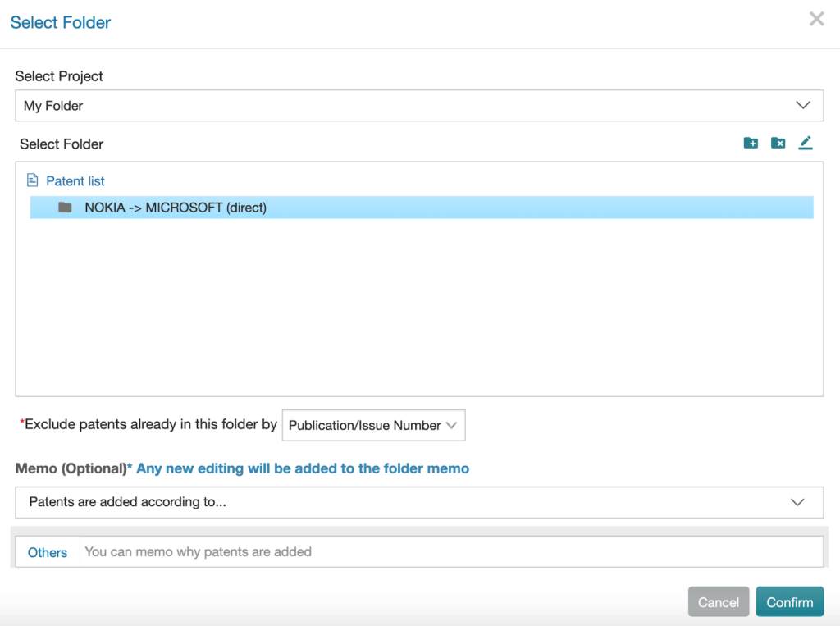This screenshot has height=626, width=840.
Task: Open the Publication/Issue Number dropdown
Action: click(373, 425)
